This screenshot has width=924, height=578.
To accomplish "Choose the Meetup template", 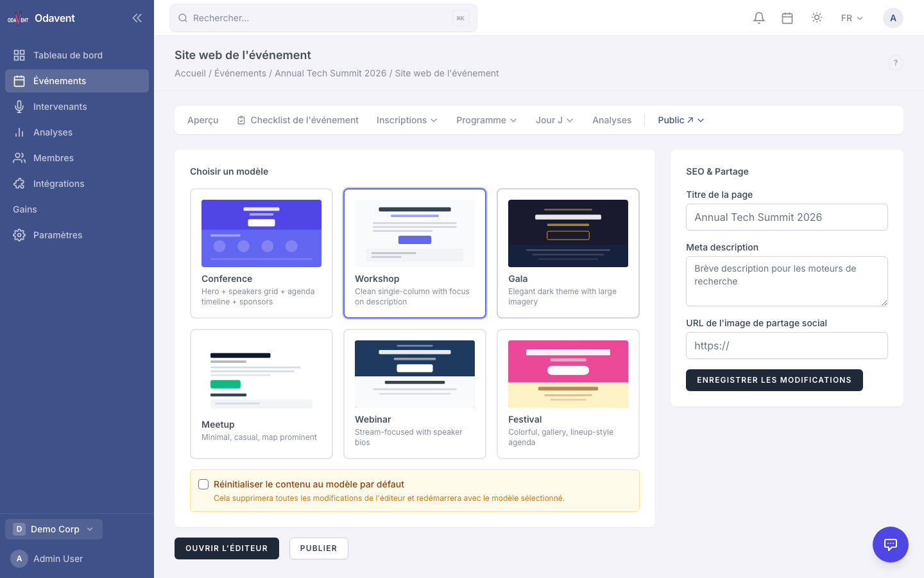I will (x=261, y=394).
